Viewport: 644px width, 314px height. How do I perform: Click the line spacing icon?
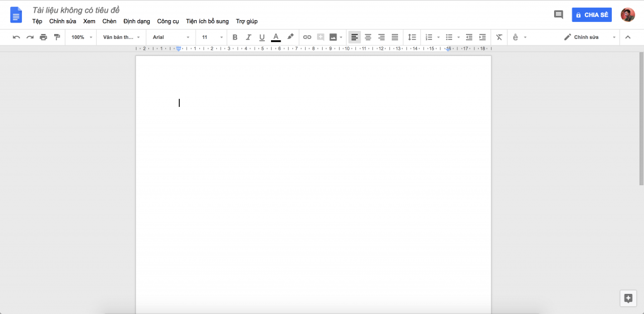click(412, 37)
